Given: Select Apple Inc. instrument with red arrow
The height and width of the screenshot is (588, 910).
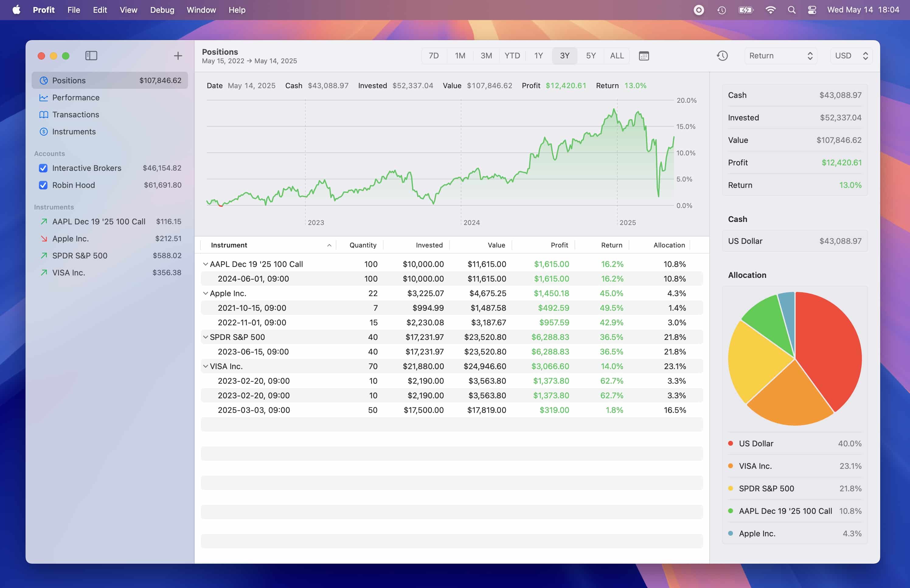Looking at the screenshot, I should pos(70,239).
